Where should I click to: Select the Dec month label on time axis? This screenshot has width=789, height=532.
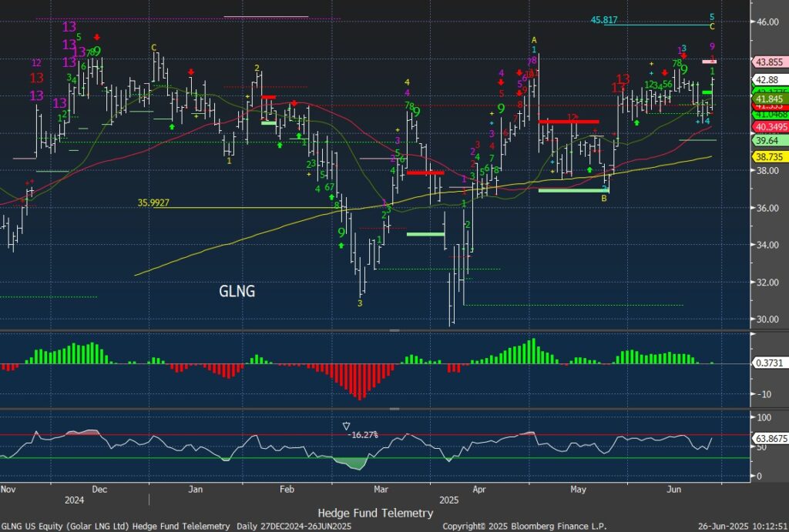point(99,489)
